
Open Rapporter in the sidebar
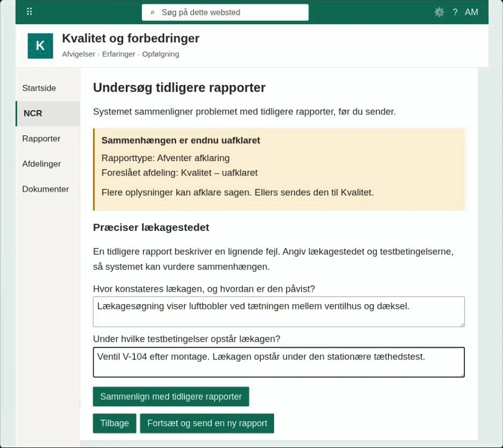pos(47,139)
